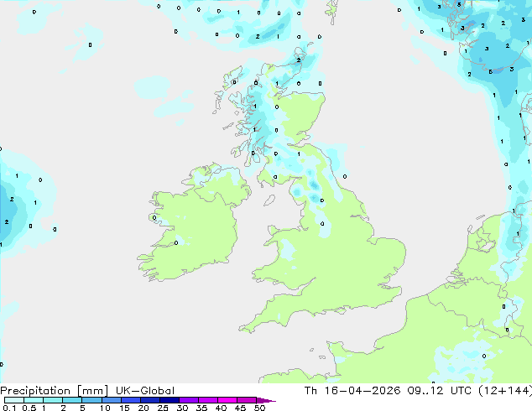Click the '20' legend scale label
The height and width of the screenshot is (411, 532).
tap(143, 408)
